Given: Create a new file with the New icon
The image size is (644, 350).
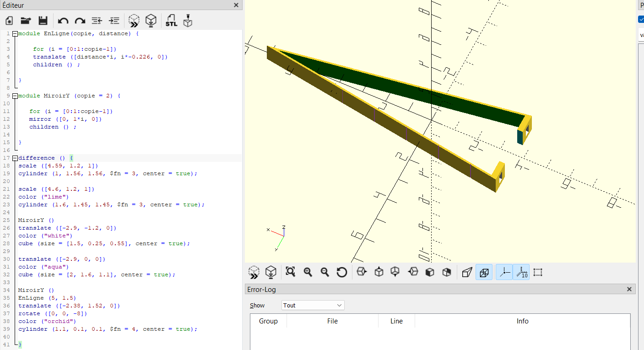Looking at the screenshot, I should 9,21.
